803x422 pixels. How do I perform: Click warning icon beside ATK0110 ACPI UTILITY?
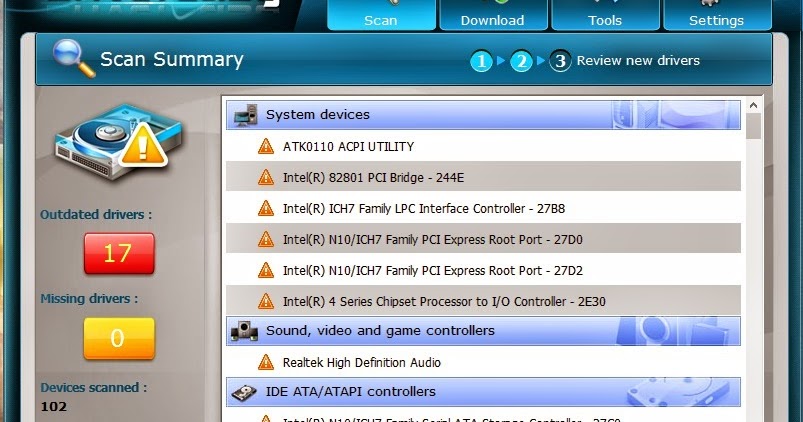pos(266,146)
